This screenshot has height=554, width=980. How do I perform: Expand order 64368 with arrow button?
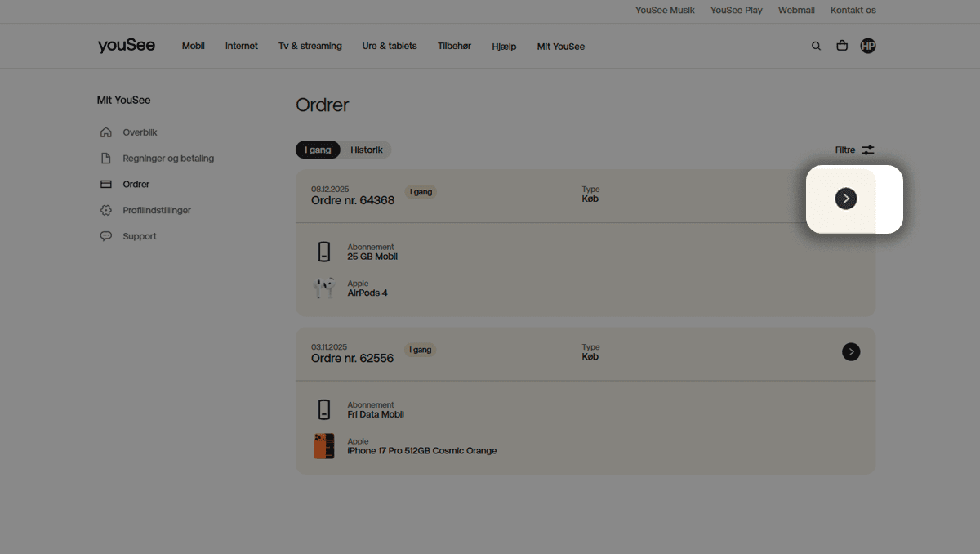click(846, 199)
